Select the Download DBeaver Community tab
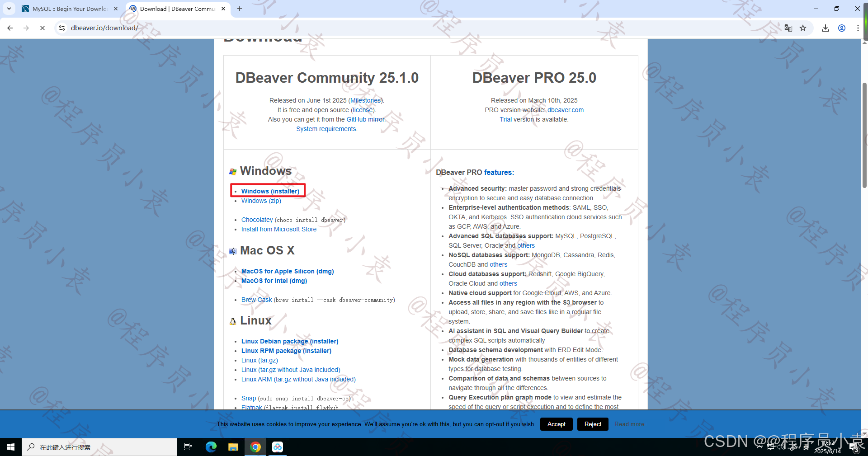This screenshot has width=868, height=456. pos(177,9)
